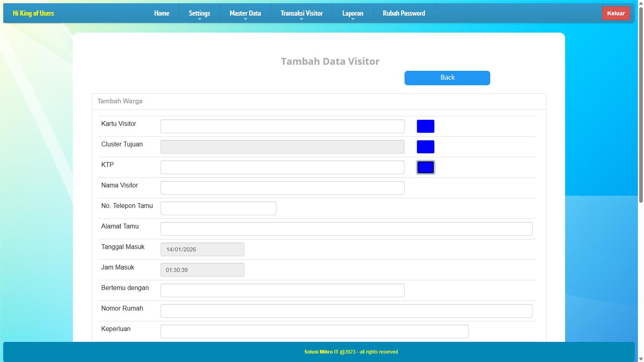This screenshot has height=362, width=644.
Task: Expand the Transaksi Visitor menu
Action: pos(301,13)
